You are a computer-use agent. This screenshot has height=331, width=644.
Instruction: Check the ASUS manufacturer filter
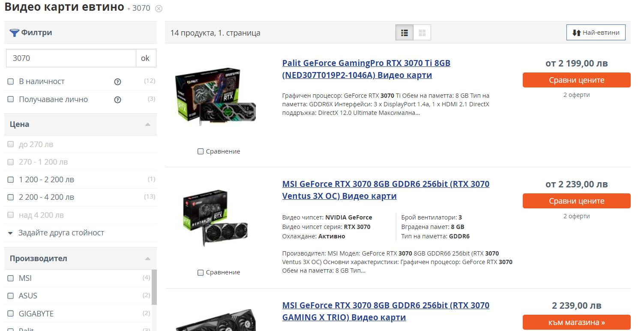(11, 296)
